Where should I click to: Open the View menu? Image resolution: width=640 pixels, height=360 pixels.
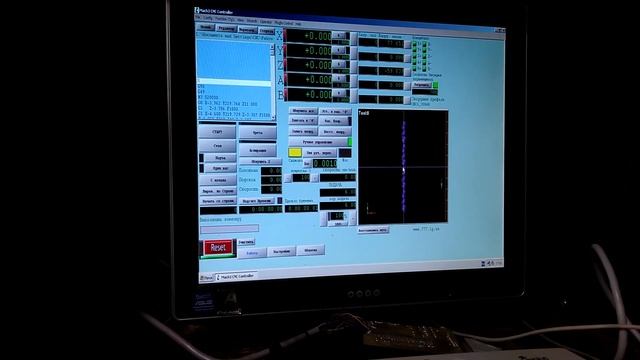(x=240, y=20)
